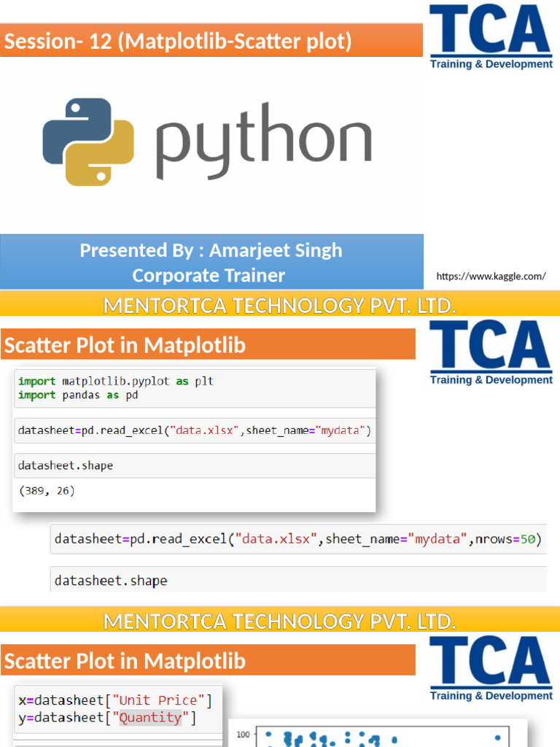
Task: Click the "100" axis tick label
Action: [243, 734]
